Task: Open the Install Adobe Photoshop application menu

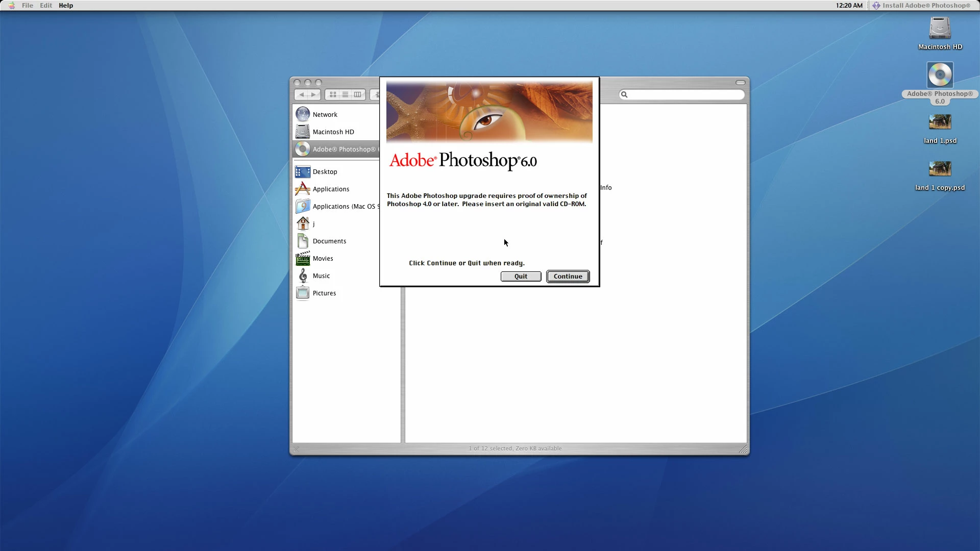Action: (x=921, y=6)
